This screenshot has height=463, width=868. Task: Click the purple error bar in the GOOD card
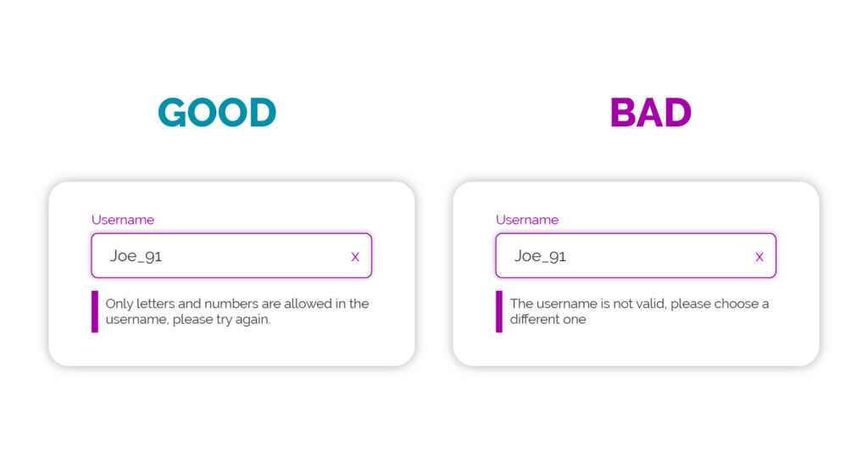tap(95, 312)
